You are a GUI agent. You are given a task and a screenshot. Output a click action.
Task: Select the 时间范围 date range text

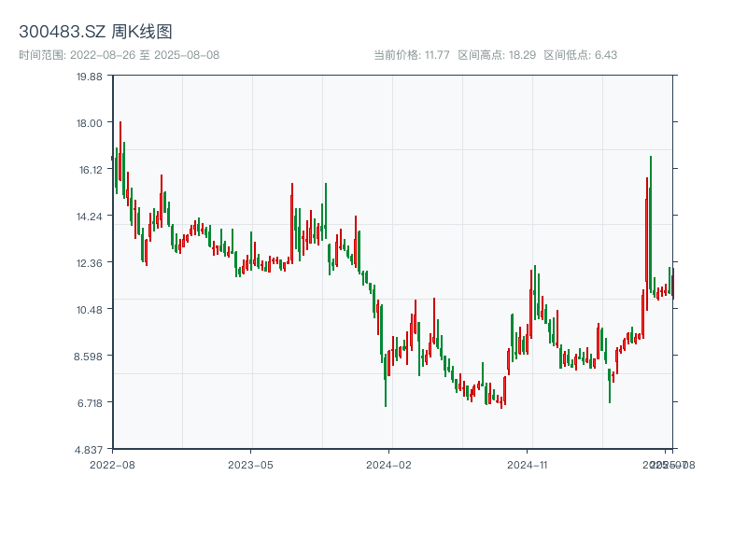click(x=119, y=55)
